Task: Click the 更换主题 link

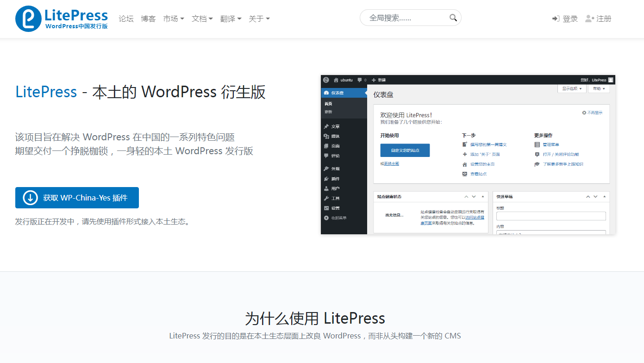Action: point(391,163)
